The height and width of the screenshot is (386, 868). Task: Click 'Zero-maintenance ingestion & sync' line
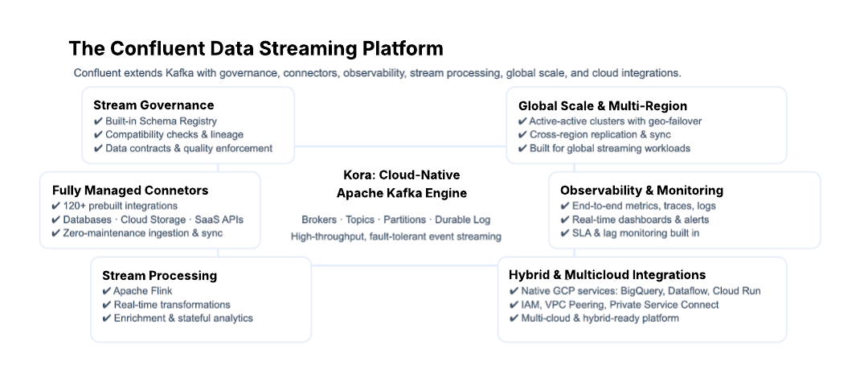(x=143, y=233)
